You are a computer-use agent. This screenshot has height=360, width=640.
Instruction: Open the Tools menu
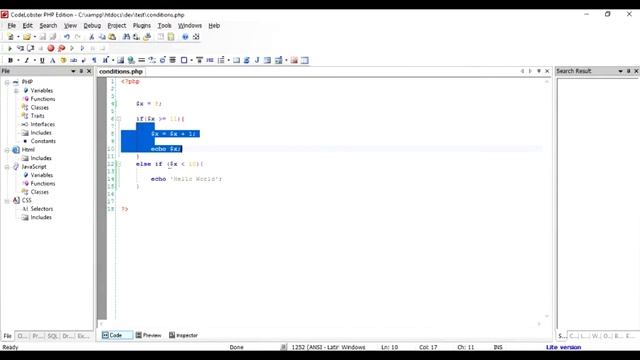pyautogui.click(x=164, y=25)
